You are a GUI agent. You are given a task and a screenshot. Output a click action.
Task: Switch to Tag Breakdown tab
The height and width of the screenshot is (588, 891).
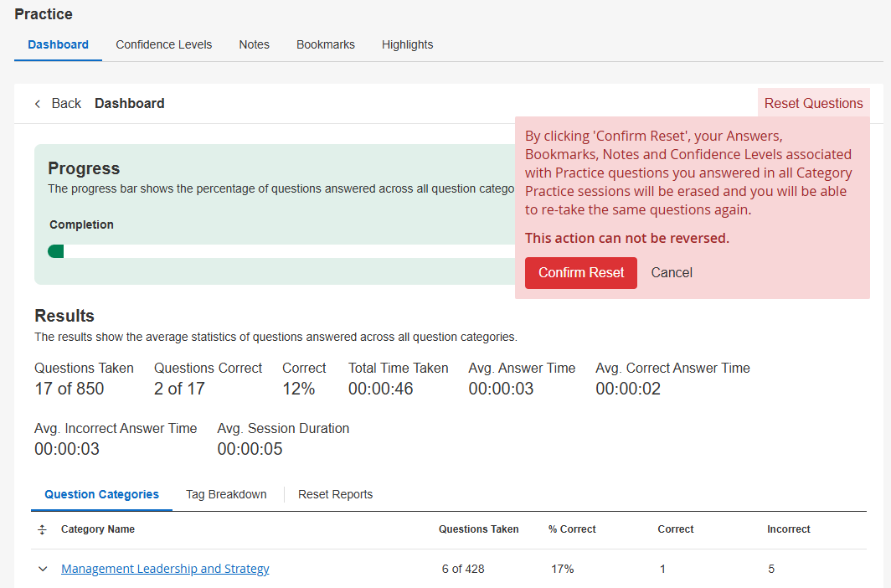226,494
